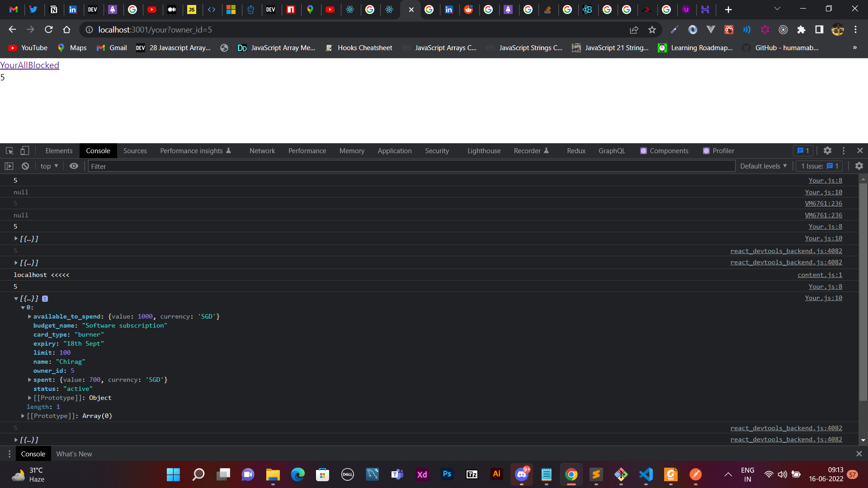Select the inspect element picker
Image resolution: width=868 pixels, height=488 pixels.
[9, 150]
